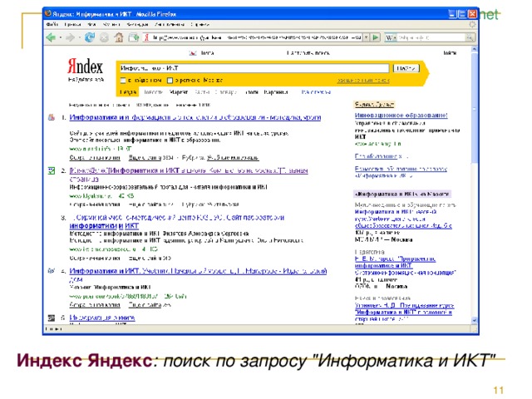The image size is (532, 399).
Task: Toggle the 'в найденном' checkbox
Action: tap(123, 81)
